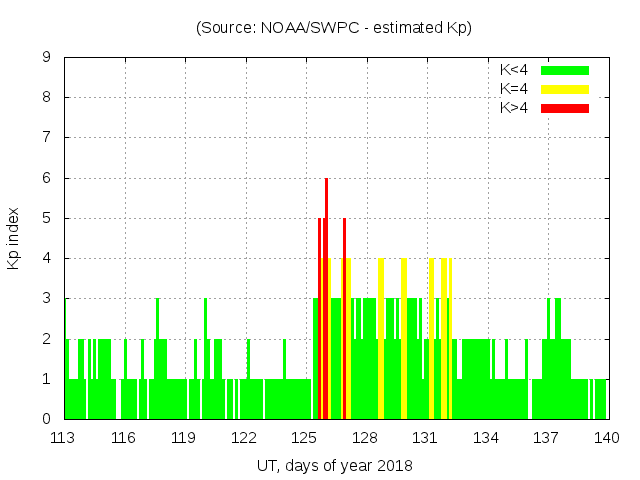Screen dimensions: 640x480
Task: Click the y-axis tick label 0
Action: (47, 419)
